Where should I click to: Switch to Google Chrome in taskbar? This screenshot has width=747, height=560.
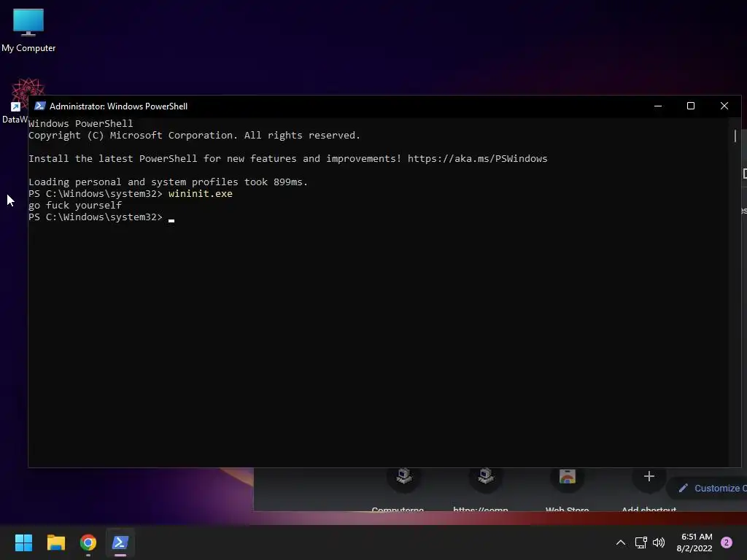tap(88, 542)
